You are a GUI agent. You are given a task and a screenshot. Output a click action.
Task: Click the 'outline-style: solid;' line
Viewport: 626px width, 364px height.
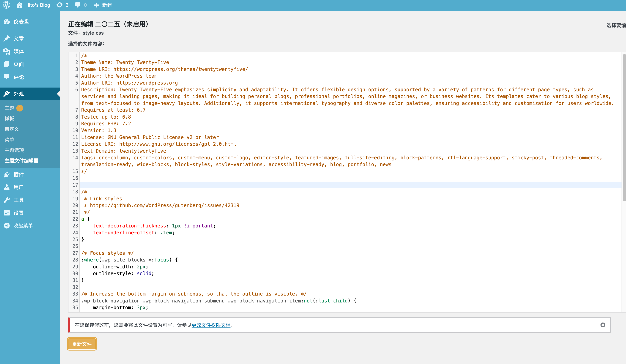pos(123,273)
